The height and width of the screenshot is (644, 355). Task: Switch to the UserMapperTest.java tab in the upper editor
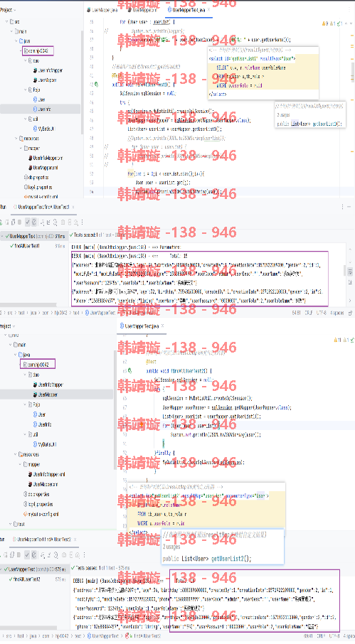[189, 10]
